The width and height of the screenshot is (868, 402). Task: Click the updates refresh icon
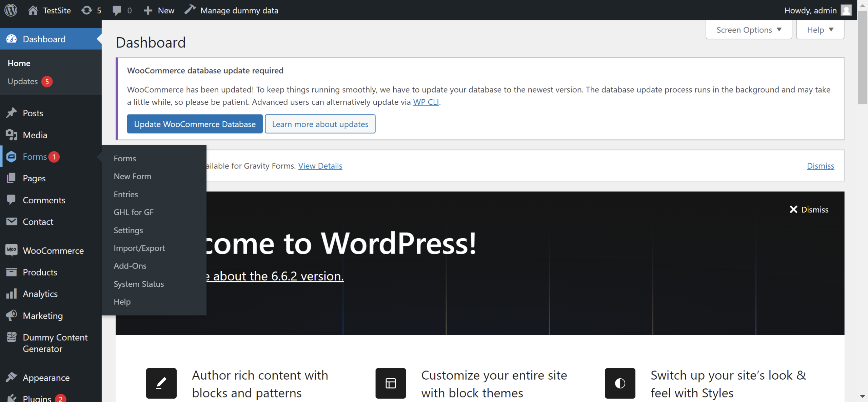87,10
